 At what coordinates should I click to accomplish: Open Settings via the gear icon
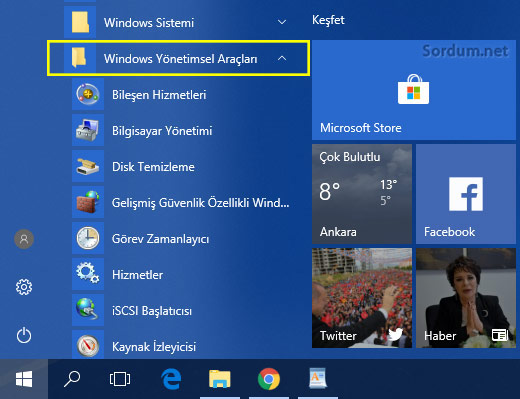point(24,287)
